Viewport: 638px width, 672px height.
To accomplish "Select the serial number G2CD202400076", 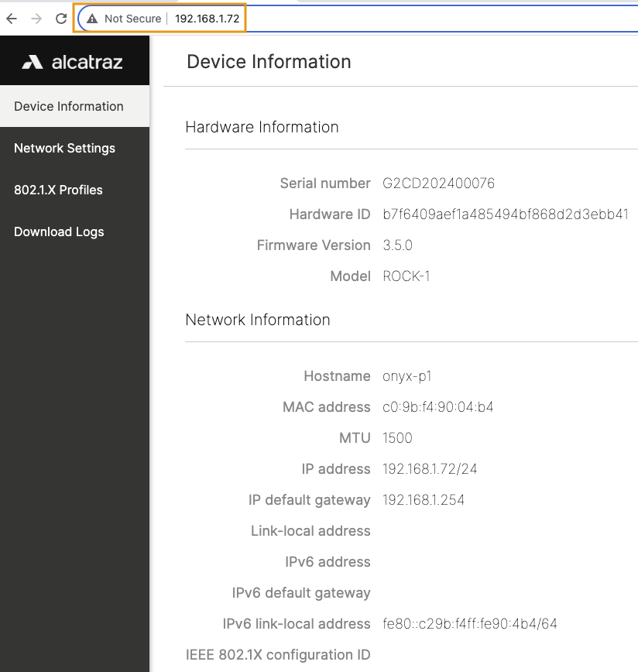I will point(438,183).
